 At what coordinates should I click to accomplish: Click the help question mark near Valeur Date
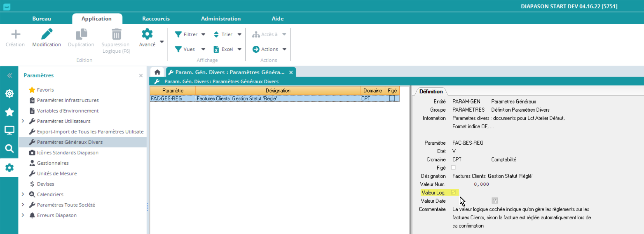click(x=495, y=201)
